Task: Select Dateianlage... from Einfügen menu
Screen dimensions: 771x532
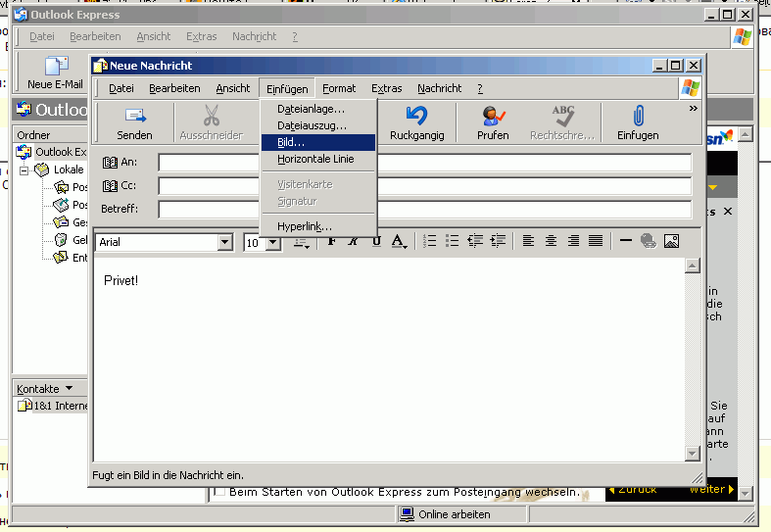Action: click(318, 109)
